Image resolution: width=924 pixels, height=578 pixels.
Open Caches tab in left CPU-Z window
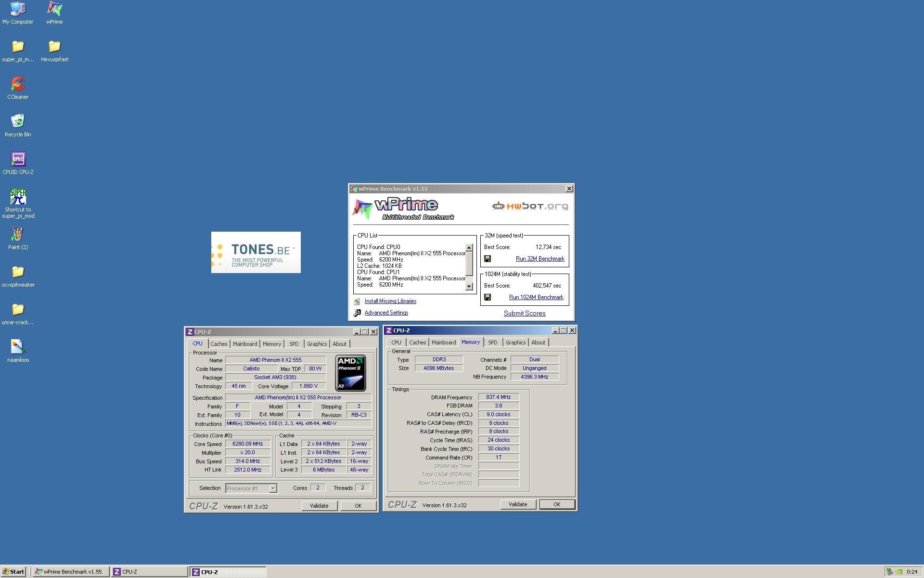(x=218, y=344)
